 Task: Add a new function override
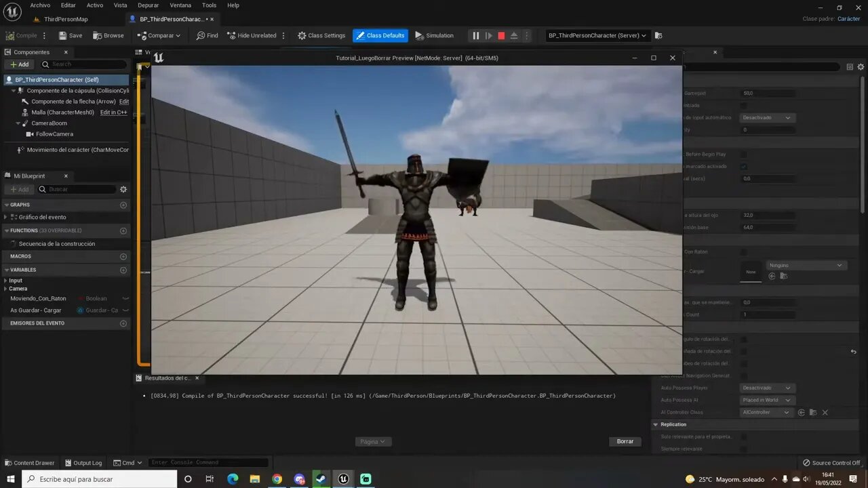tap(123, 230)
